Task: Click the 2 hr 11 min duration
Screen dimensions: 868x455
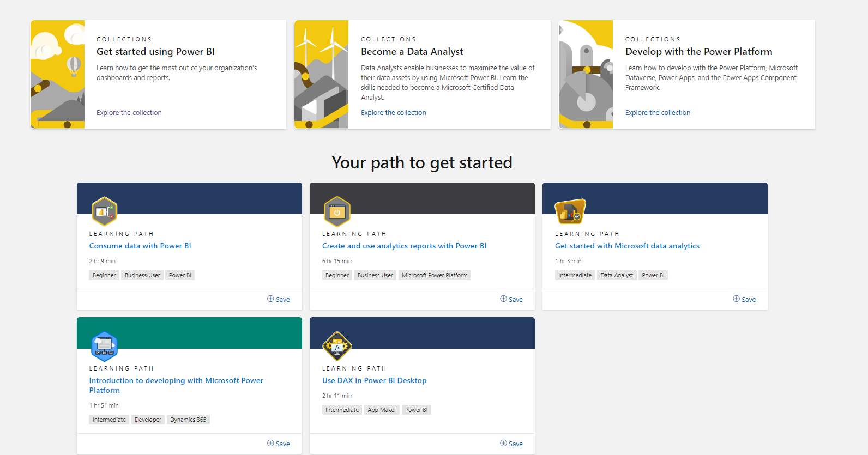Action: coord(337,396)
